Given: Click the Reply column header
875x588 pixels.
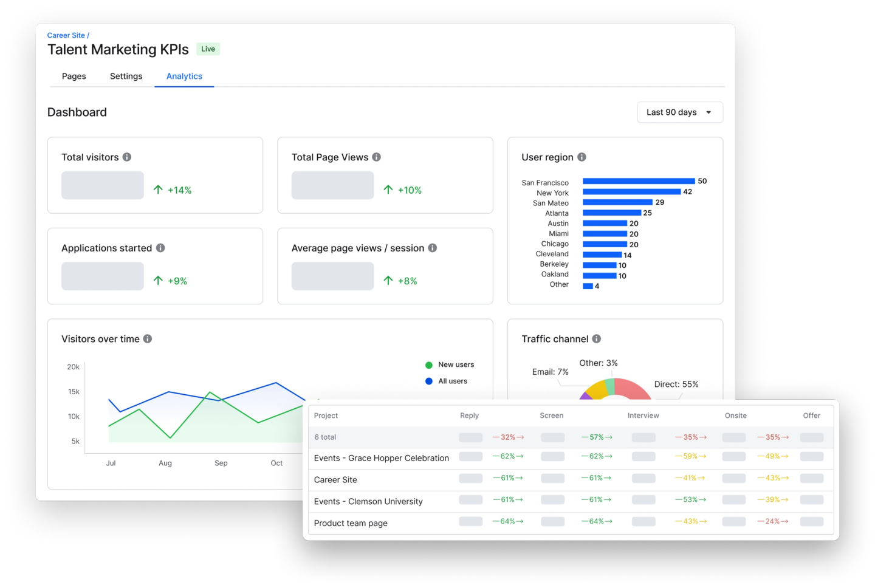Looking at the screenshot, I should (x=470, y=415).
